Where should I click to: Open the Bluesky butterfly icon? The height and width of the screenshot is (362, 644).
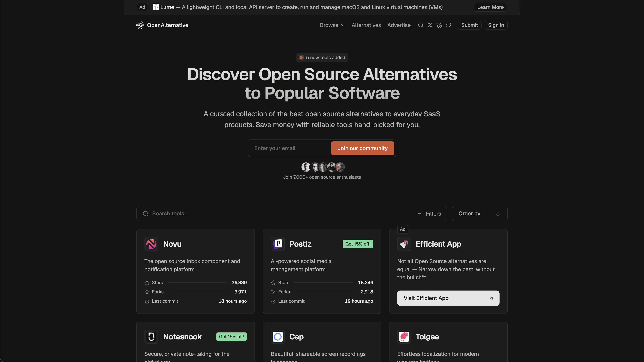point(439,25)
